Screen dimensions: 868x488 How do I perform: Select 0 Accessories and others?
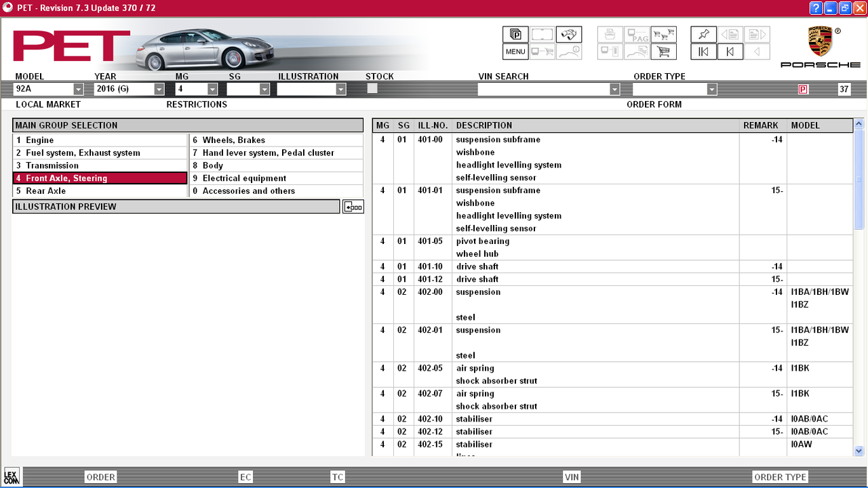(276, 191)
